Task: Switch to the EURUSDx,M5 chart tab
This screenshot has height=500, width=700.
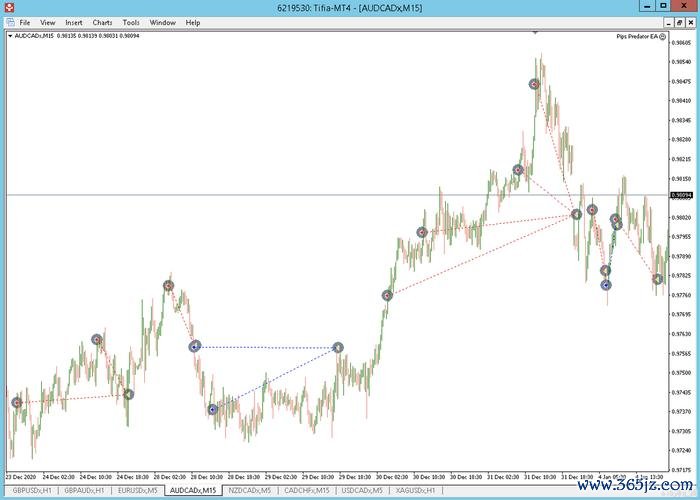Action: (138, 490)
